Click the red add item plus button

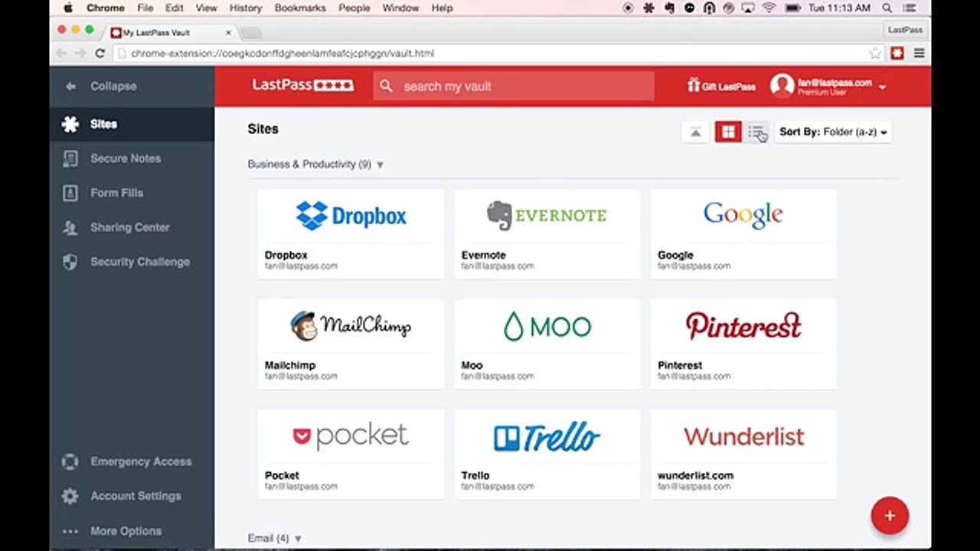click(x=890, y=516)
